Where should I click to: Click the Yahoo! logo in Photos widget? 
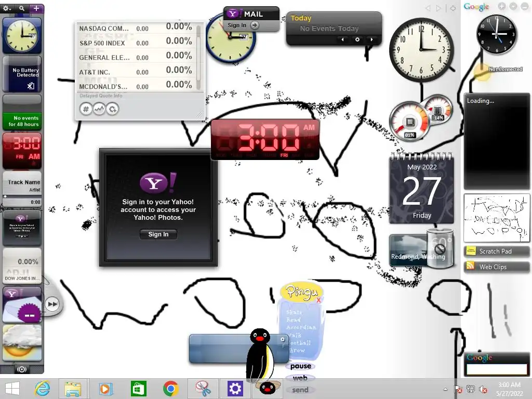(158, 182)
